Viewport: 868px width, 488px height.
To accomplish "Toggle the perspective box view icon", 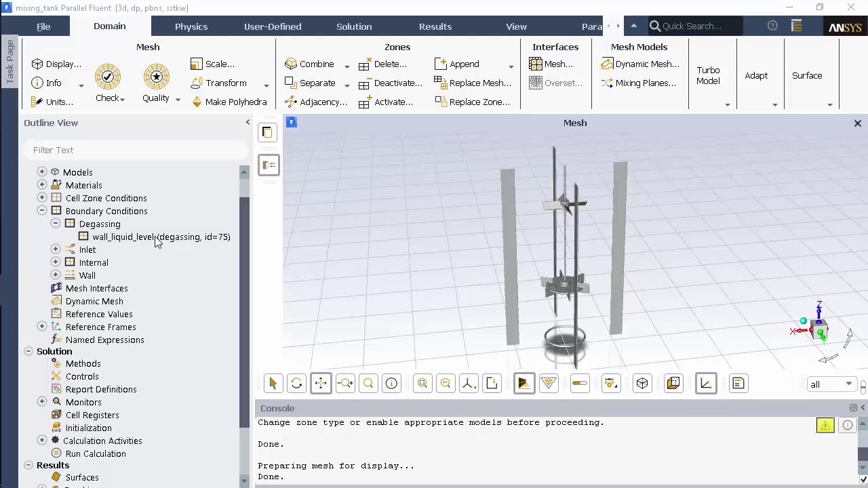I will click(x=673, y=384).
